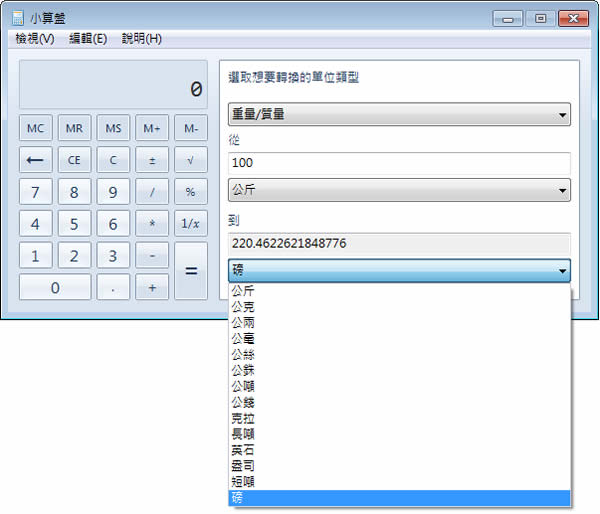Open the 重量/質量 unit type dropdown
This screenshot has width=600, height=514.
[399, 114]
